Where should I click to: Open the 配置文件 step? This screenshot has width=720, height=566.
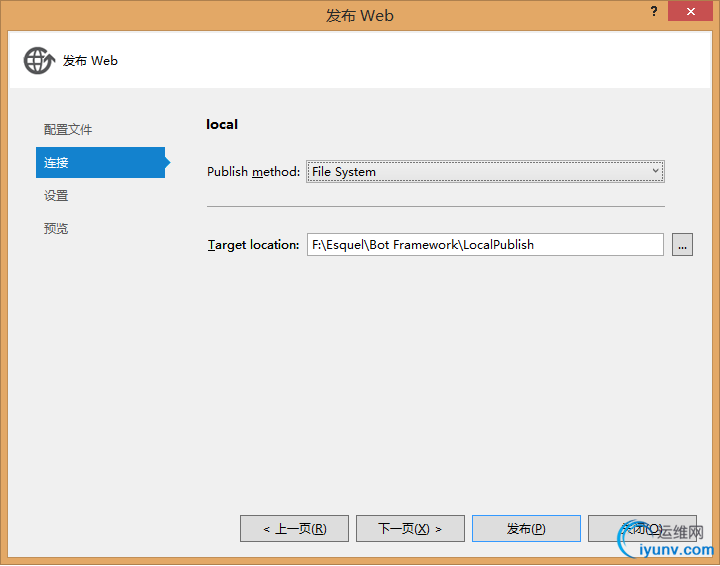click(x=68, y=129)
